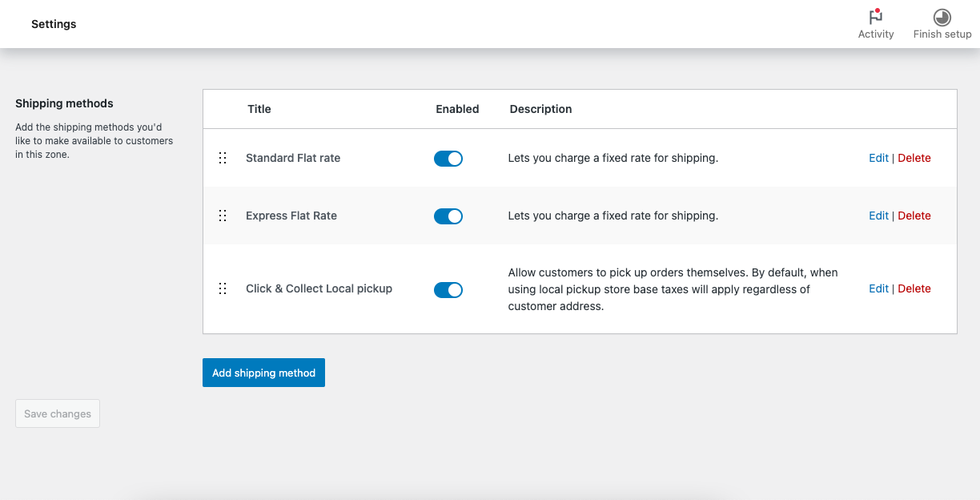Select the Standard Flat rate title
The image size is (980, 500).
[293, 158]
